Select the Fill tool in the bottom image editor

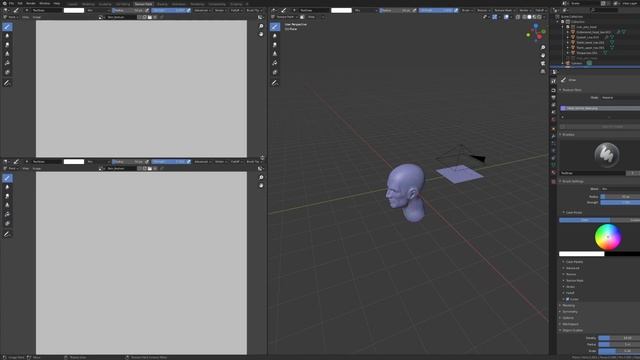click(x=7, y=214)
